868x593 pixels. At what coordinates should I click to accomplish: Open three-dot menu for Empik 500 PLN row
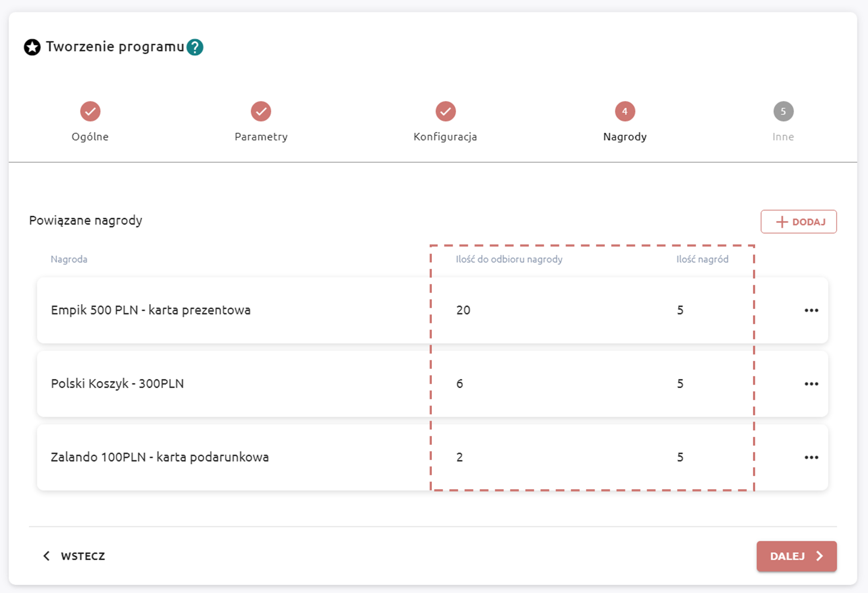click(811, 310)
